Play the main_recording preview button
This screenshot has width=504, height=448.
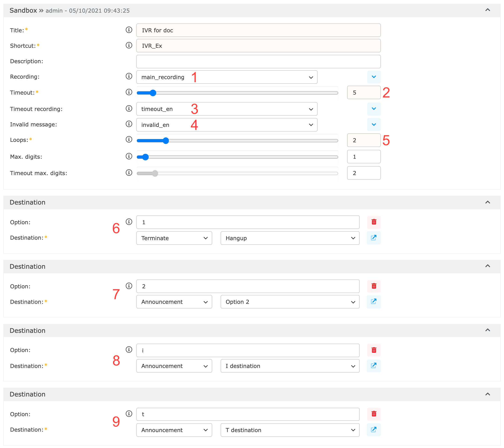tap(374, 77)
